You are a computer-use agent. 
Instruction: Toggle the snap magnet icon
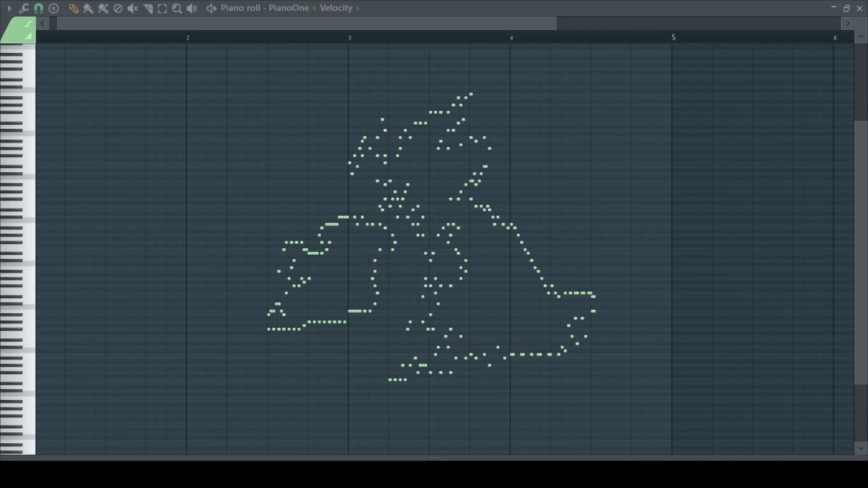click(39, 8)
